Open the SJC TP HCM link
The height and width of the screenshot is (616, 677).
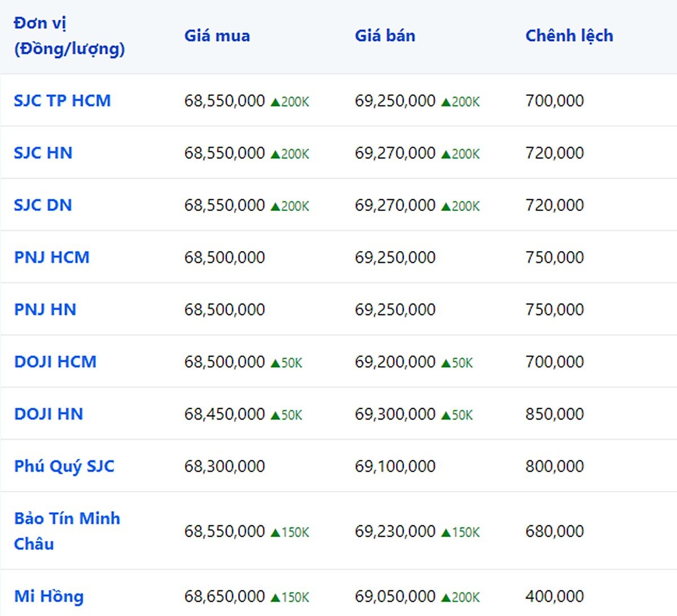pyautogui.click(x=62, y=101)
